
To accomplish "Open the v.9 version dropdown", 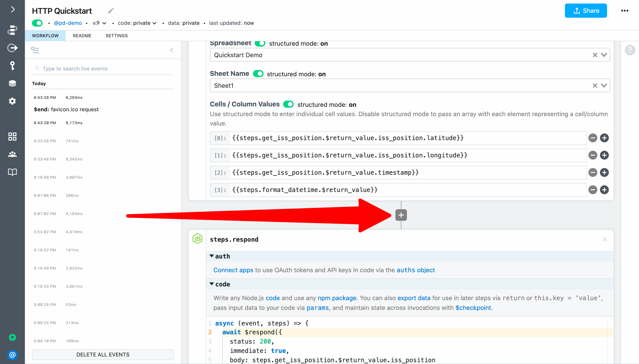I will [x=99, y=23].
